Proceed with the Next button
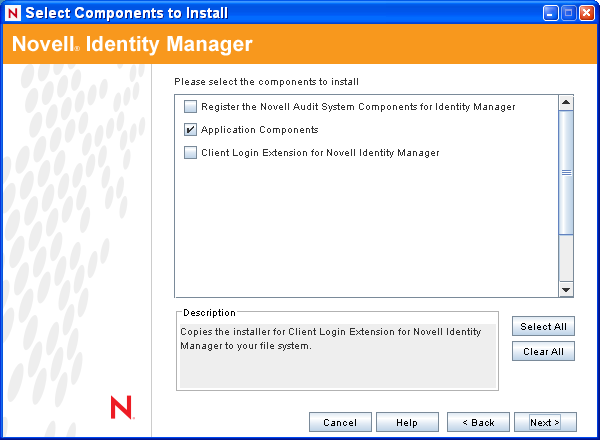600x440 pixels. (545, 422)
